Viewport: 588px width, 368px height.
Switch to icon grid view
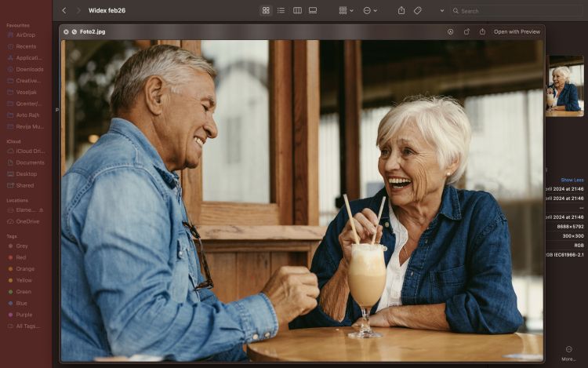point(266,10)
